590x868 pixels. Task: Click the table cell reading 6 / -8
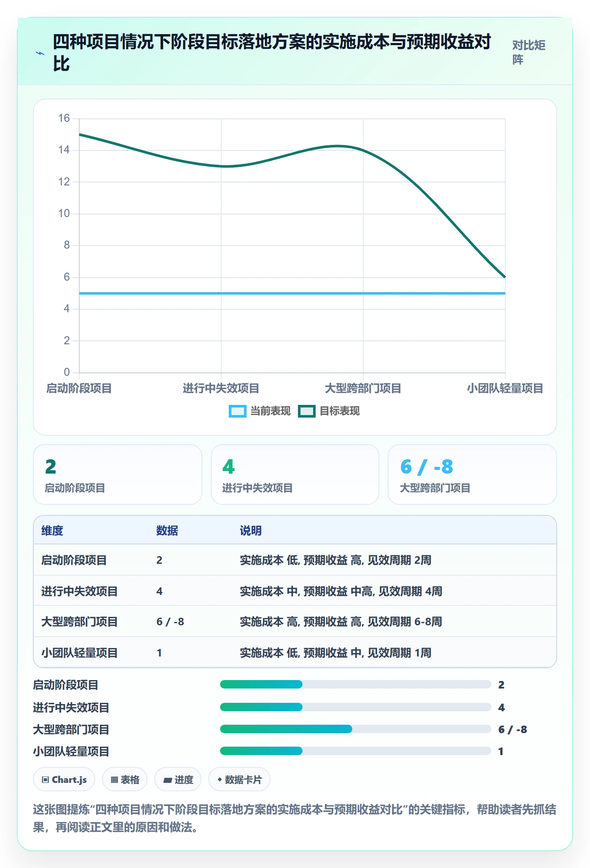[x=170, y=622]
